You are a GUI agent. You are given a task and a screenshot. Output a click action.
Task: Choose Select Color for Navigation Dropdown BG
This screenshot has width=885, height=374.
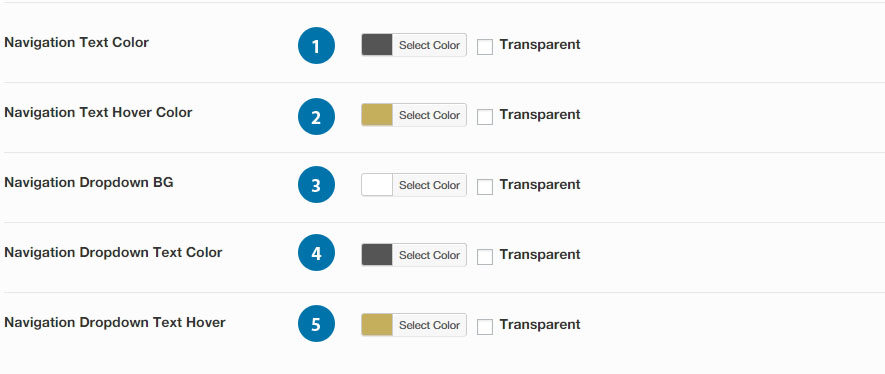430,185
